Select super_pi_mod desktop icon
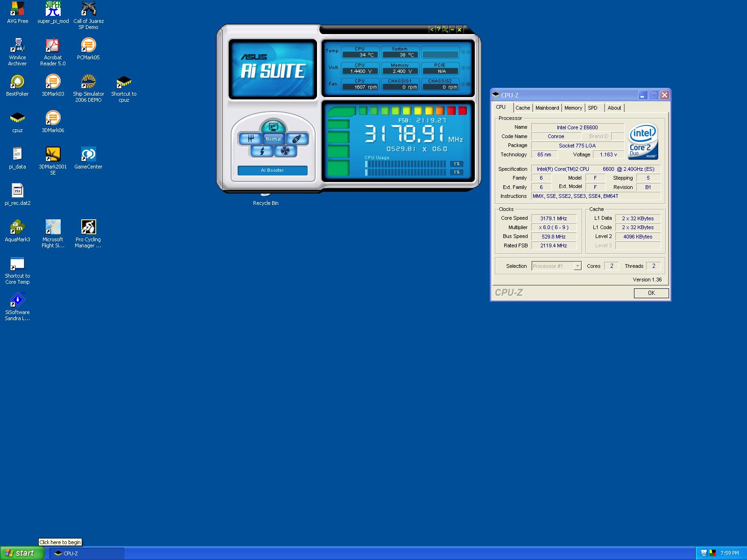Viewport: 747px width, 560px height. (x=53, y=13)
